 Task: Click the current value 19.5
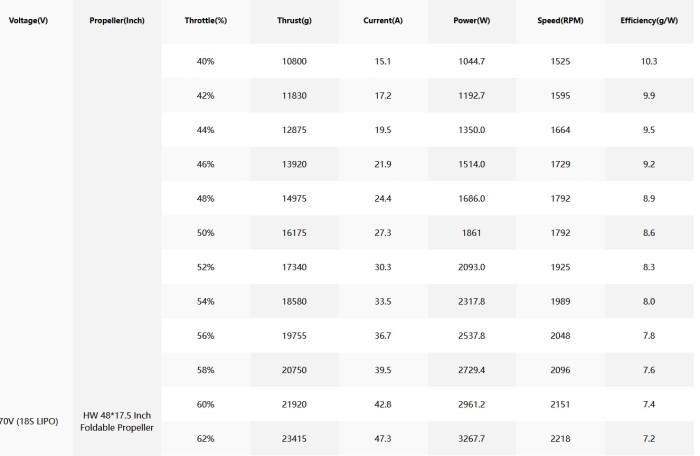click(383, 130)
